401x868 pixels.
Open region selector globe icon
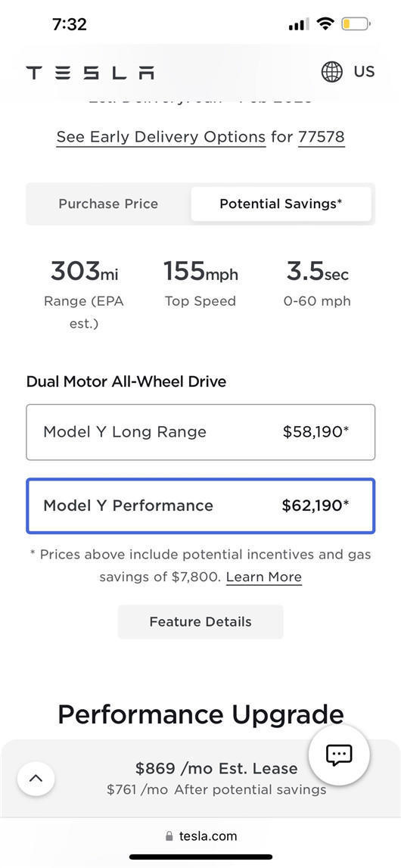click(332, 72)
